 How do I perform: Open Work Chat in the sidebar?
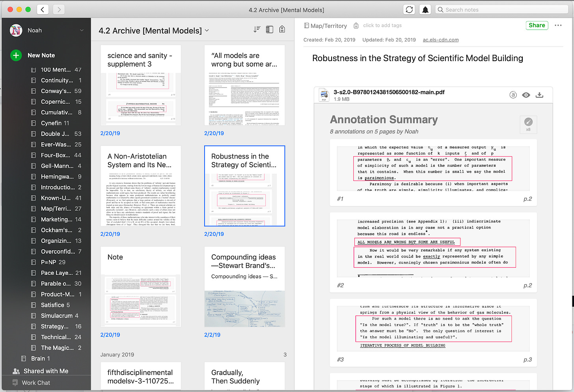click(31, 383)
